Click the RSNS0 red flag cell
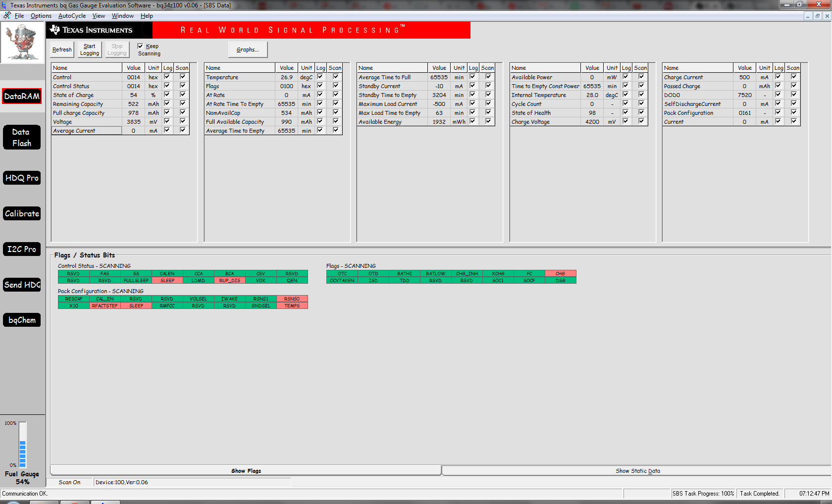Viewport: 832px width, 504px height. point(292,299)
